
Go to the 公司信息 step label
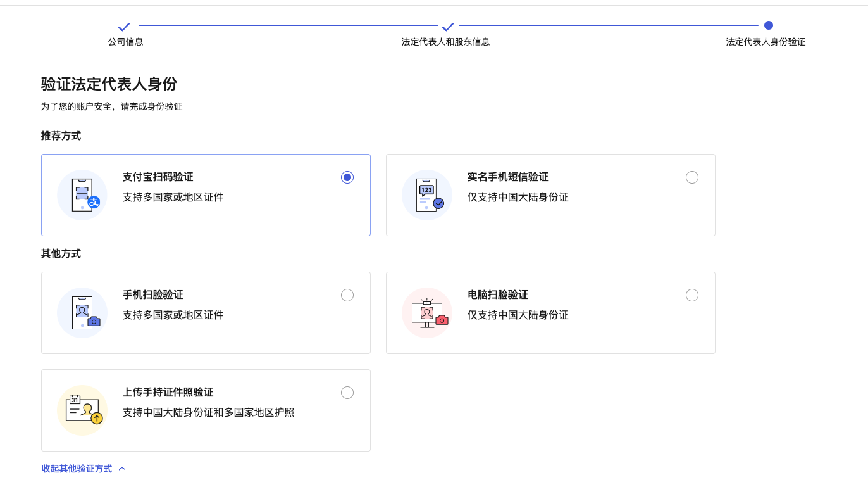coord(125,42)
